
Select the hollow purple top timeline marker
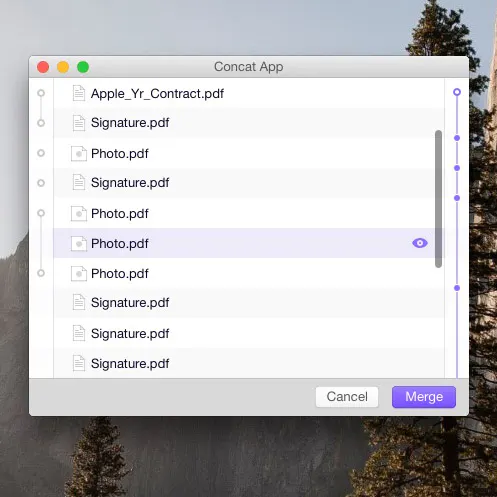pos(457,92)
